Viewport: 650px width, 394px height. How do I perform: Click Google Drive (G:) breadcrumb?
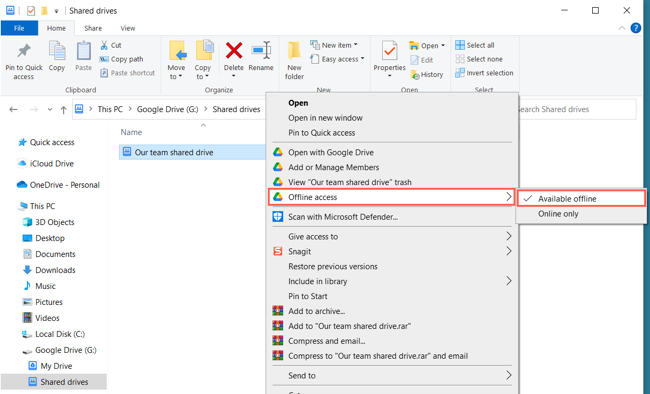pos(167,109)
